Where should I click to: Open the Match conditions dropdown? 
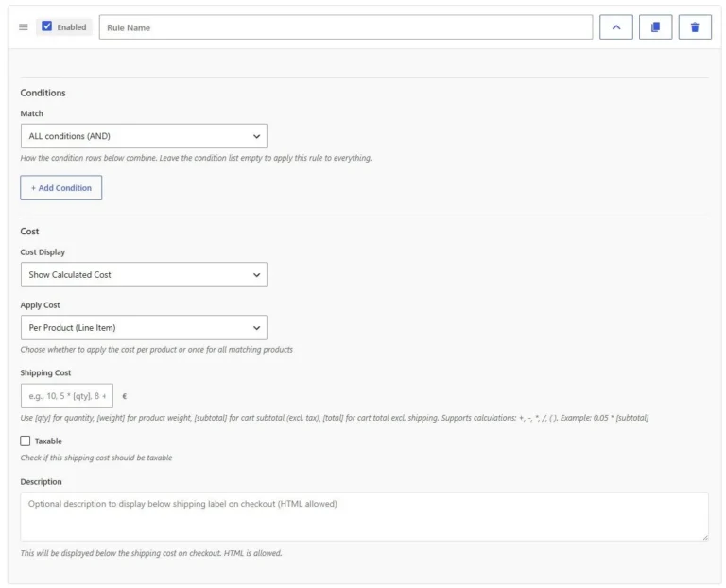[x=144, y=136]
